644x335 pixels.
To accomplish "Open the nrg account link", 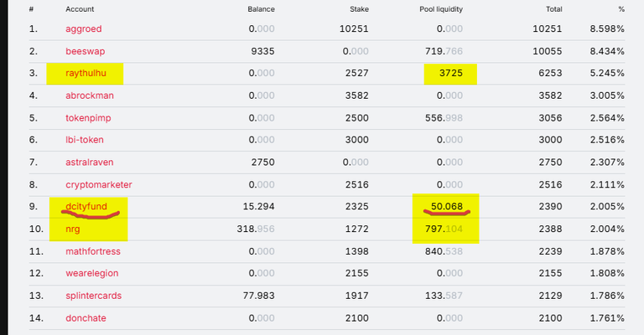I will pyautogui.click(x=73, y=229).
